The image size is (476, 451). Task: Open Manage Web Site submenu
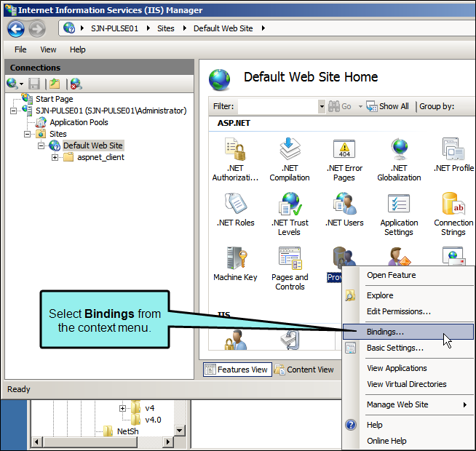tap(408, 404)
